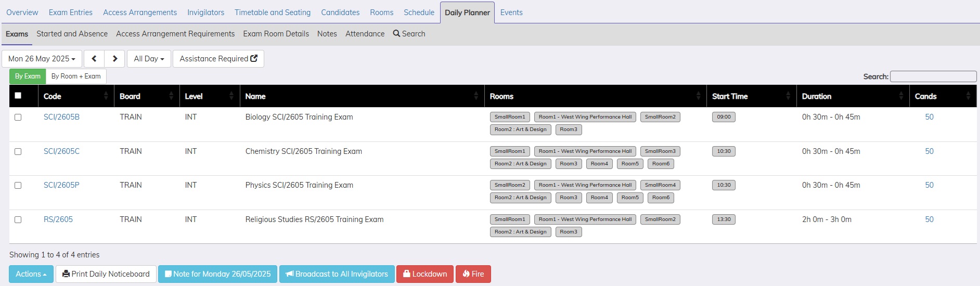This screenshot has height=286, width=980.
Task: Expand the All Day filter dropdown
Action: (x=149, y=59)
